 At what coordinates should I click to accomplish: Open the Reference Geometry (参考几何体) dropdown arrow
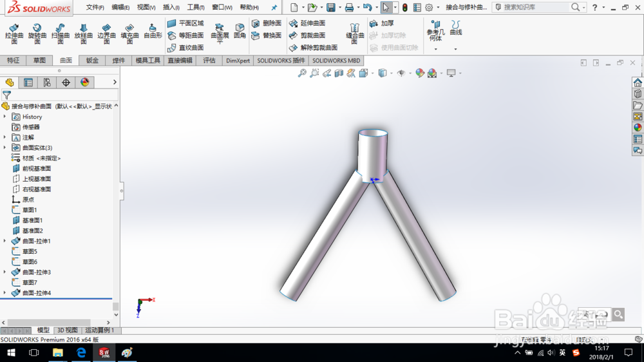click(436, 50)
